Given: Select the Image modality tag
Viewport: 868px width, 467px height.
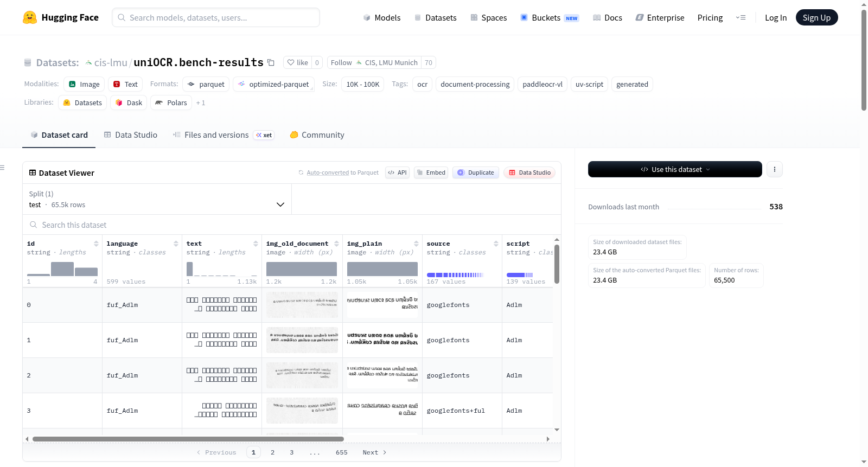Looking at the screenshot, I should tap(84, 84).
